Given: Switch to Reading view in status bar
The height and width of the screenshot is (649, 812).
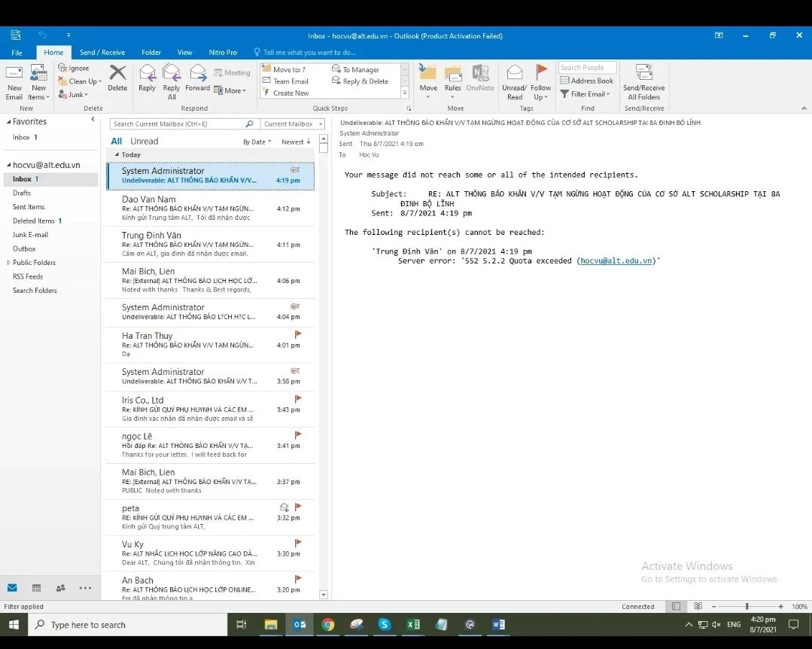Looking at the screenshot, I should coord(698,607).
